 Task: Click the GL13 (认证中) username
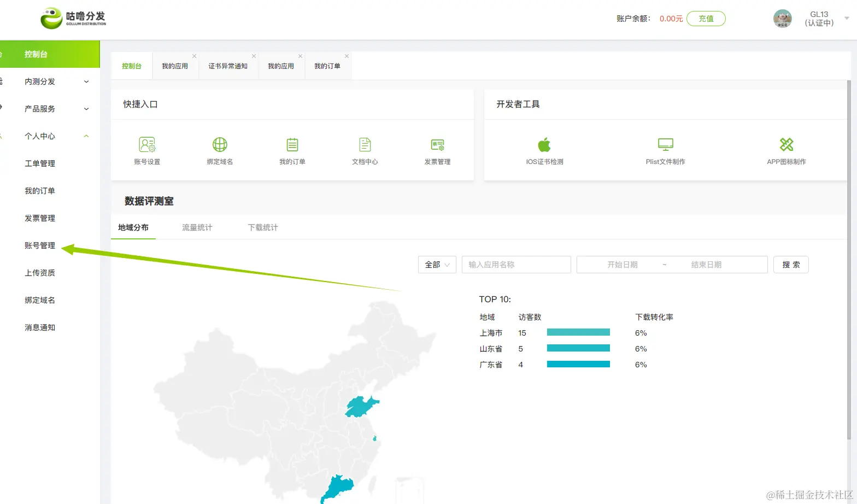(819, 19)
